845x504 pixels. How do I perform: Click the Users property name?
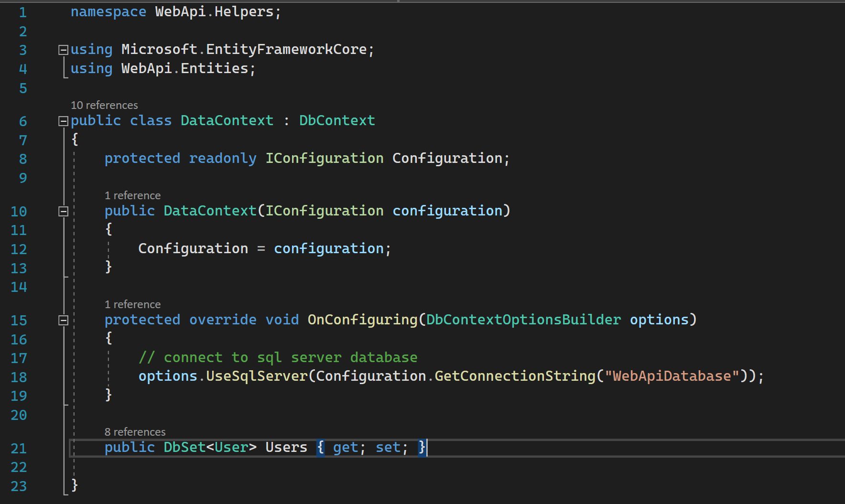point(286,447)
